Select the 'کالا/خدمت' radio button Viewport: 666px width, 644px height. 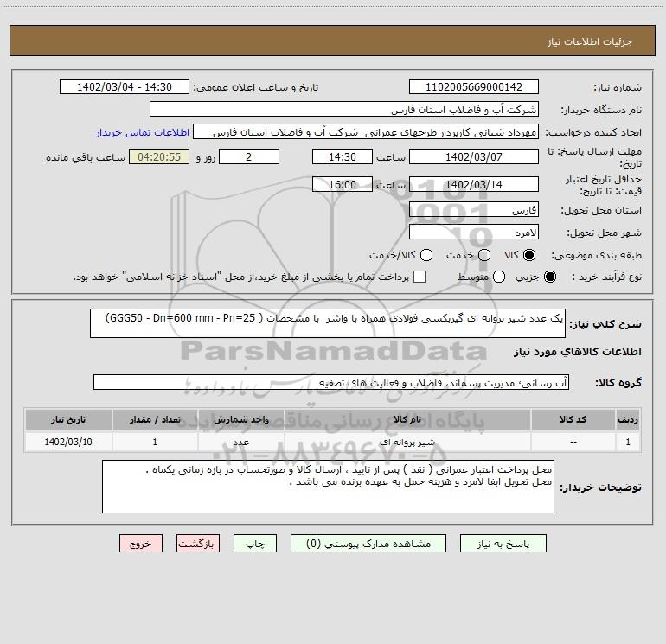pyautogui.click(x=426, y=255)
